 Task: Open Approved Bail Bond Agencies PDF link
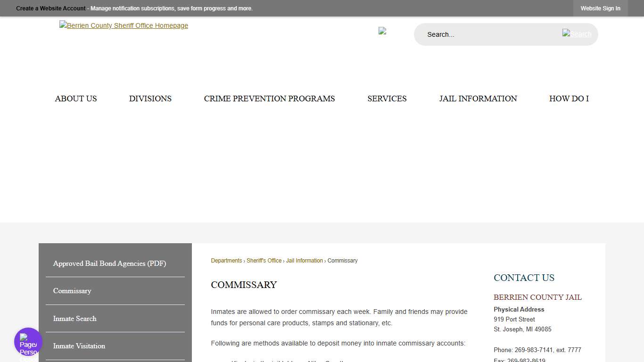(109, 263)
